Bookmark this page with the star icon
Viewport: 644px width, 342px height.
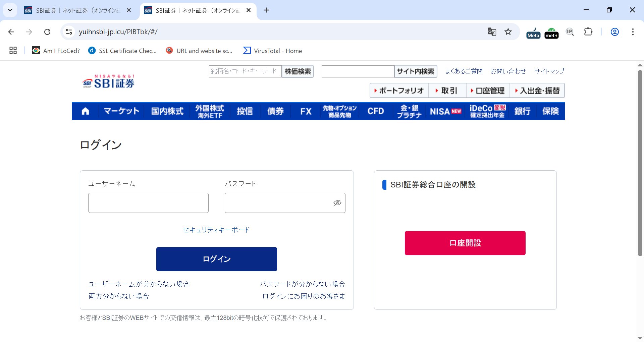coord(508,32)
